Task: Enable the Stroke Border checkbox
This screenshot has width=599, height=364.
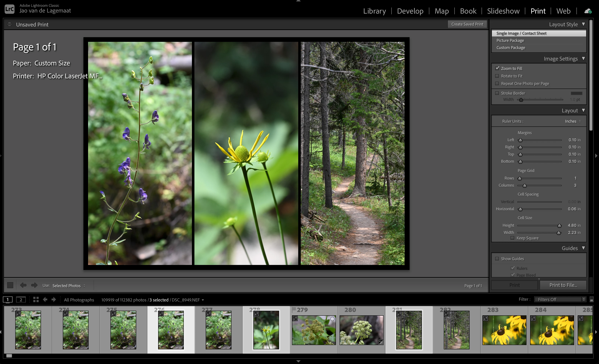Action: point(497,93)
